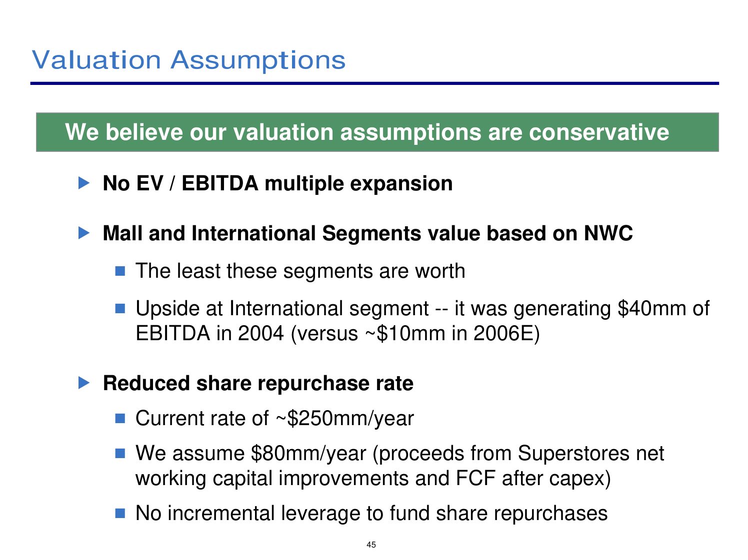
Task: Click the square bullet beside No incremental leverage
Action: (x=120, y=513)
